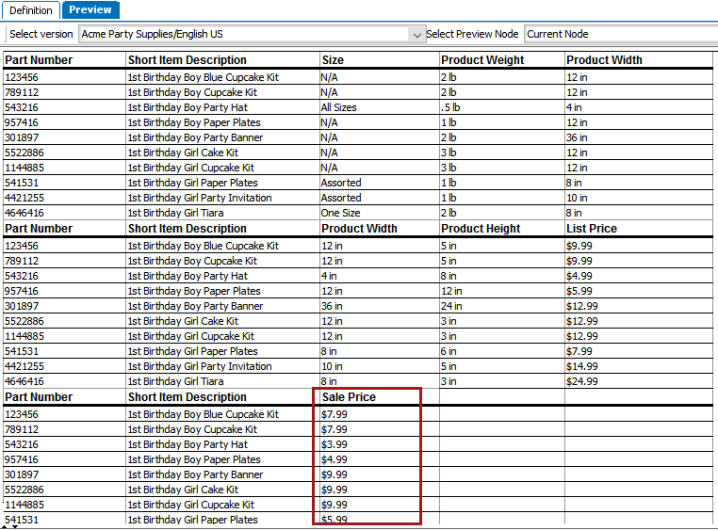
Task: Click the $3.99 sale price cell
Action: tap(334, 444)
